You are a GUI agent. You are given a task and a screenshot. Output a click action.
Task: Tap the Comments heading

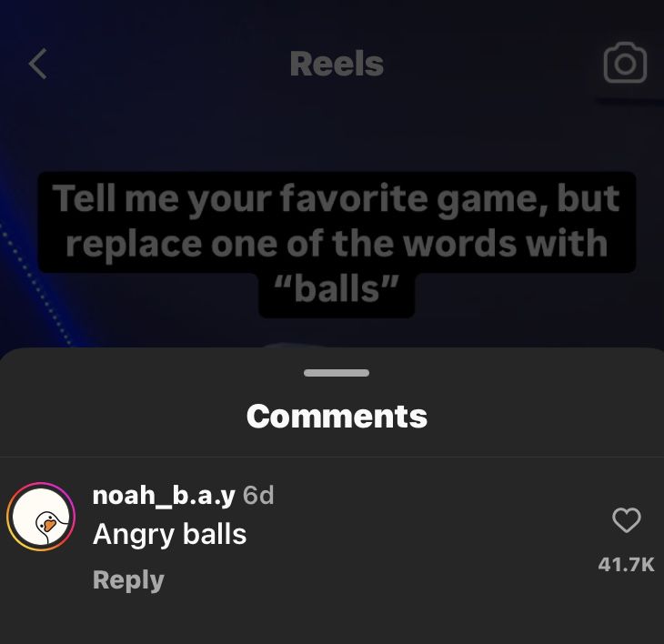pos(337,417)
